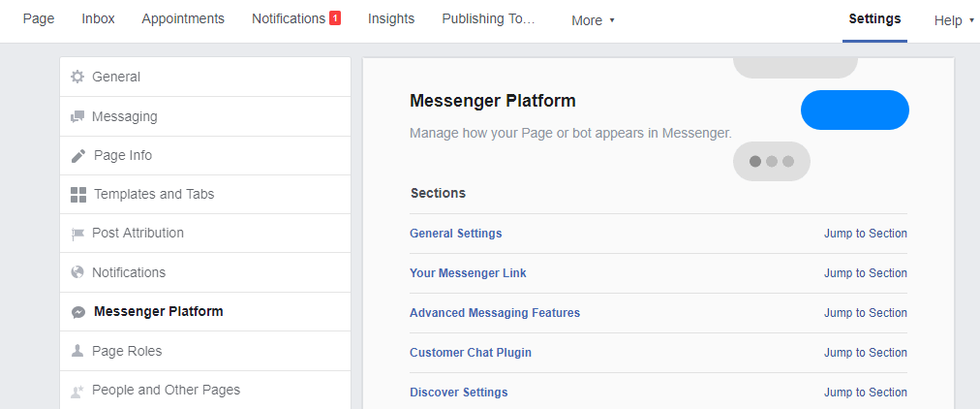Open the Page tab
The width and height of the screenshot is (980, 409).
[39, 18]
